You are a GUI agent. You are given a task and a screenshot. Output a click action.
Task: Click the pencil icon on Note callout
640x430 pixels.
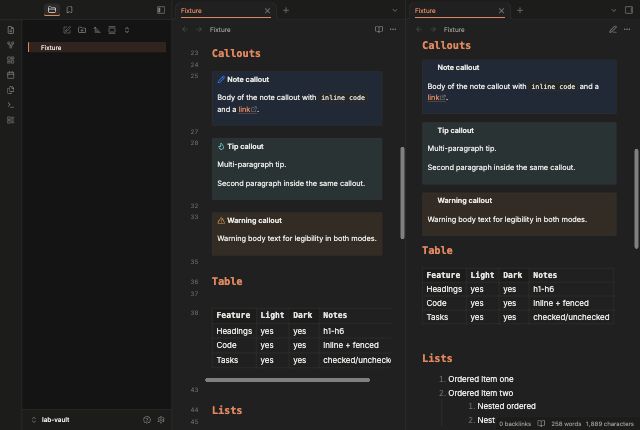(x=221, y=79)
